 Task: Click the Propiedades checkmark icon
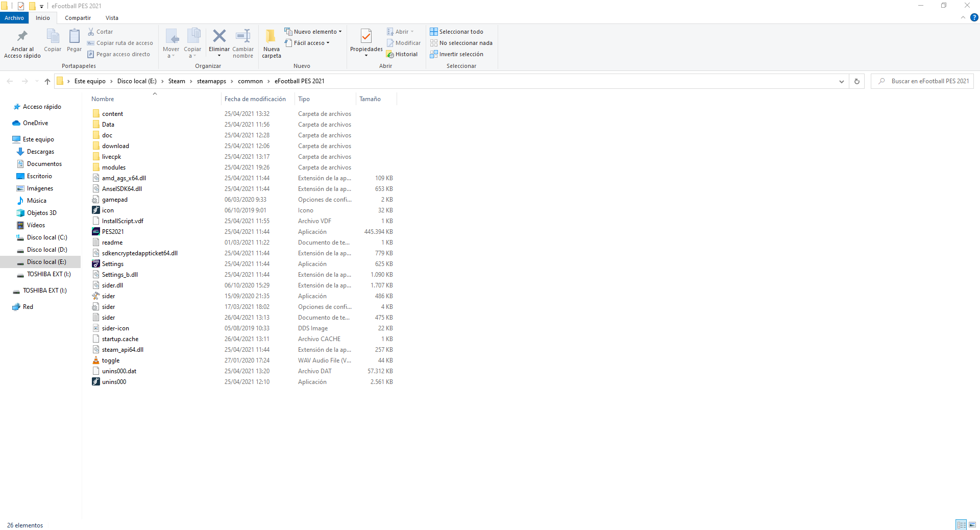pyautogui.click(x=366, y=36)
